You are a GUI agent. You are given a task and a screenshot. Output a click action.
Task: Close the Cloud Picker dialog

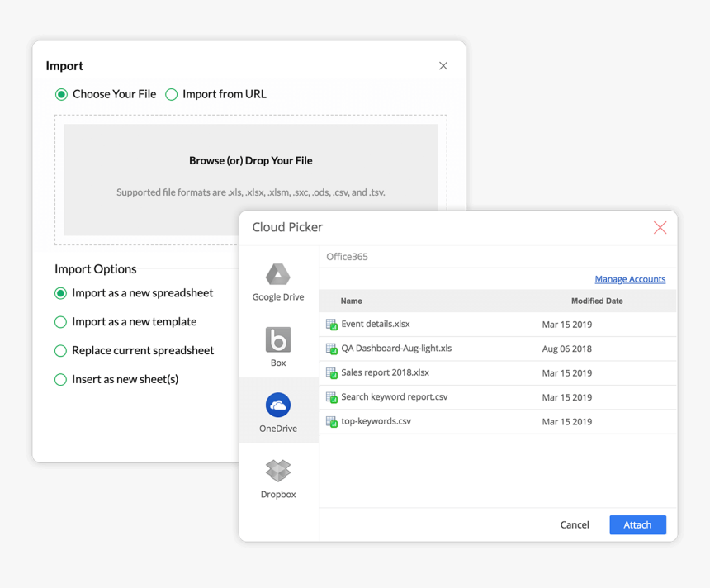point(660,228)
